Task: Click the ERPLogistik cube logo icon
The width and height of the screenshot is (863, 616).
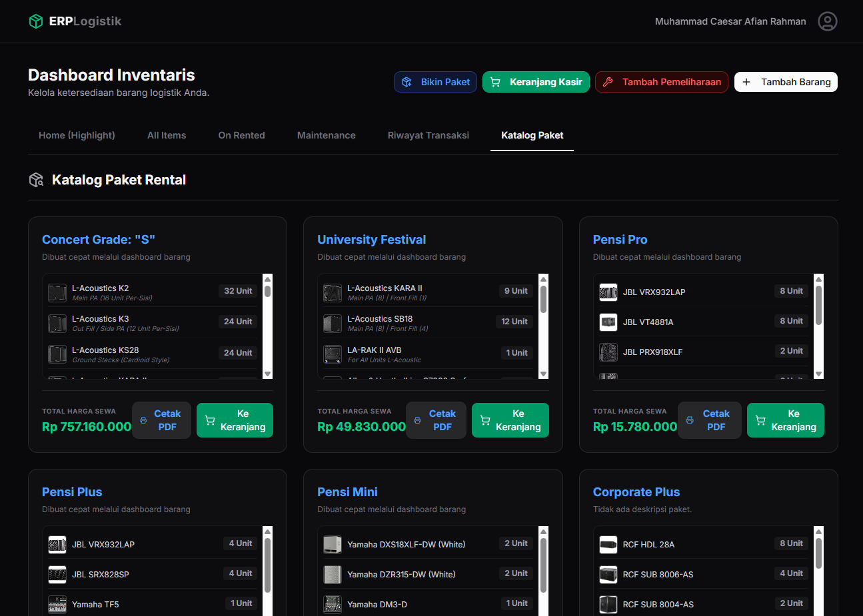Action: (x=36, y=21)
